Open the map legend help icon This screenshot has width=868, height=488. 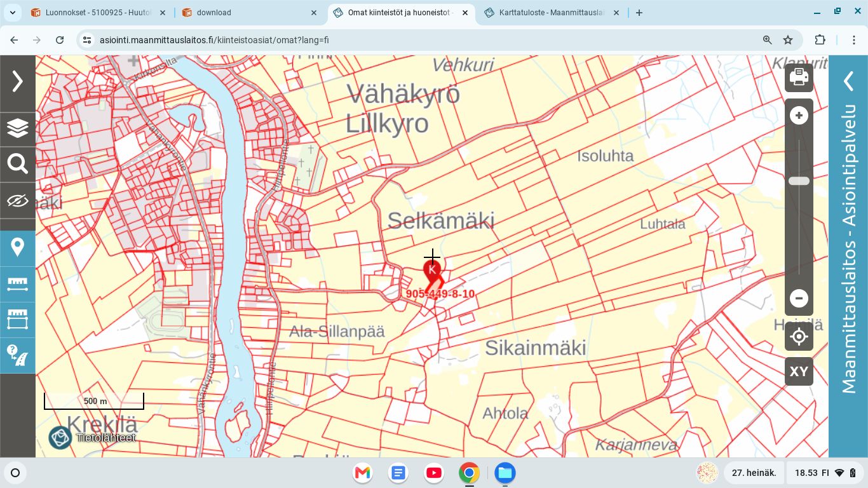pyautogui.click(x=18, y=355)
